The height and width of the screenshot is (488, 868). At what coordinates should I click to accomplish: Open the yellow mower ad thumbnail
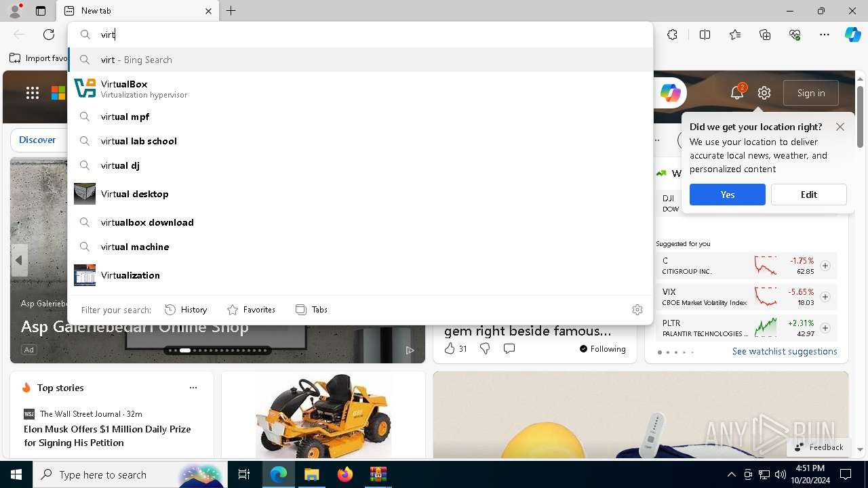(323, 415)
